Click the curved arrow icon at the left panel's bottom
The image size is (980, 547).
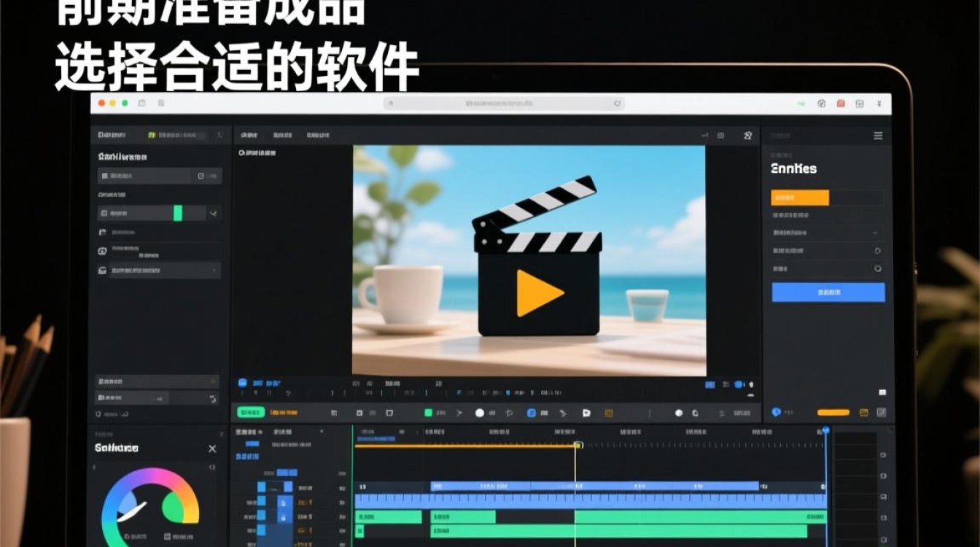pos(213,399)
